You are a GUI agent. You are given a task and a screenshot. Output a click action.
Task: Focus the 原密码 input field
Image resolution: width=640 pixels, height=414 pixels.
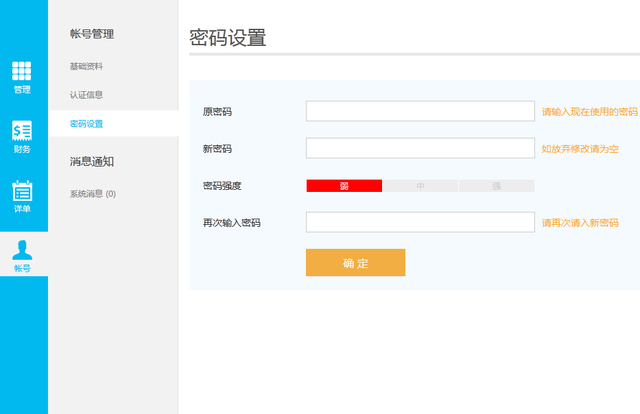[x=420, y=111]
